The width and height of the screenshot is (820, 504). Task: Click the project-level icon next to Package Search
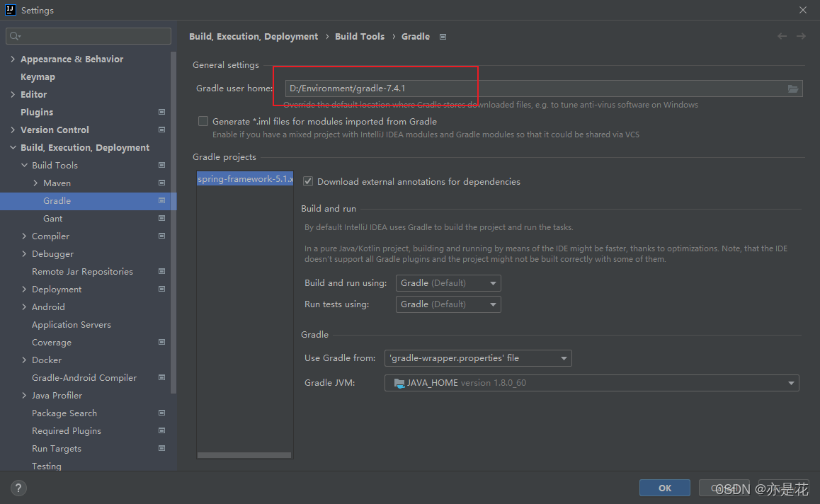tap(161, 413)
